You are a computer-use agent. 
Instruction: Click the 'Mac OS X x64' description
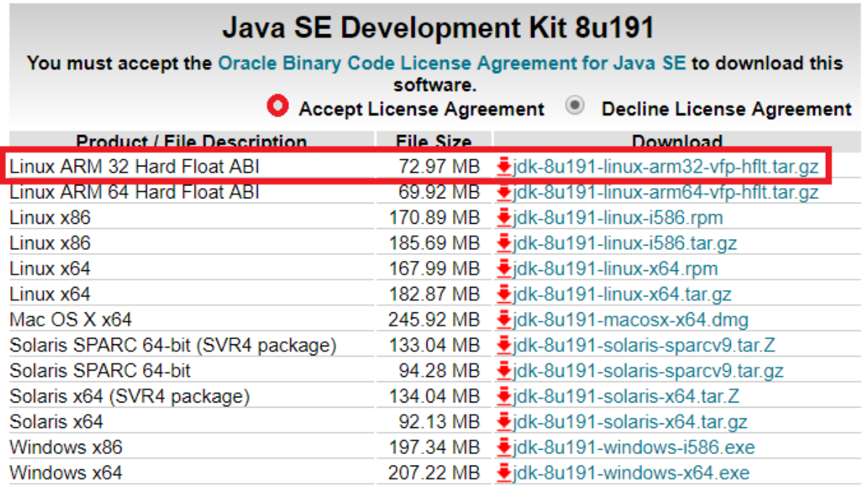click(70, 320)
